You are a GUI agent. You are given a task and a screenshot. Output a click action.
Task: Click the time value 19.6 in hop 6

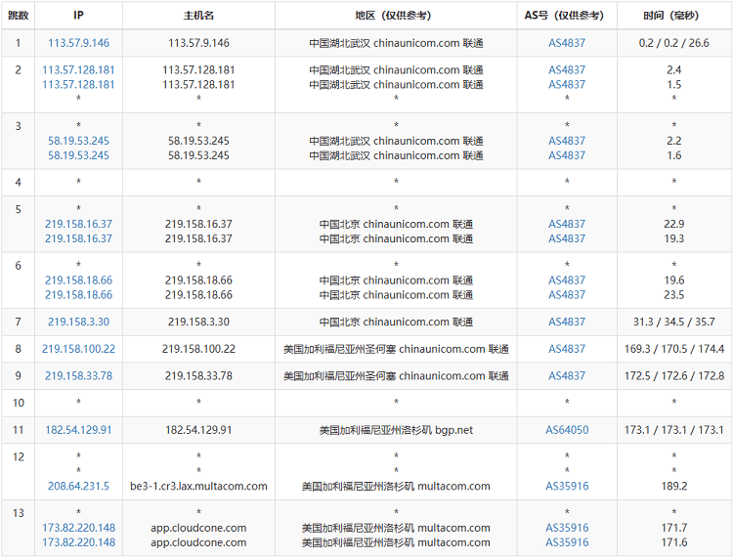(x=674, y=280)
